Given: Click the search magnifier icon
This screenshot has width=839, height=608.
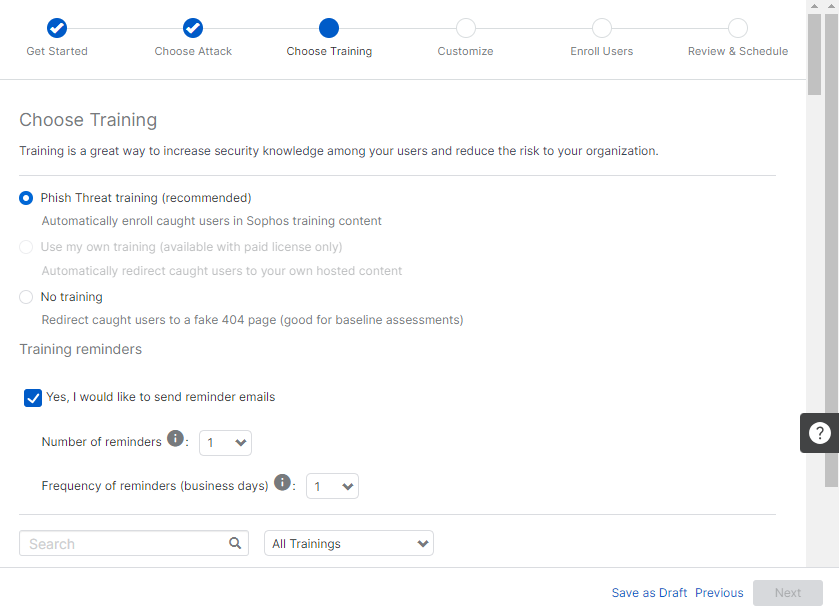Looking at the screenshot, I should 235,543.
